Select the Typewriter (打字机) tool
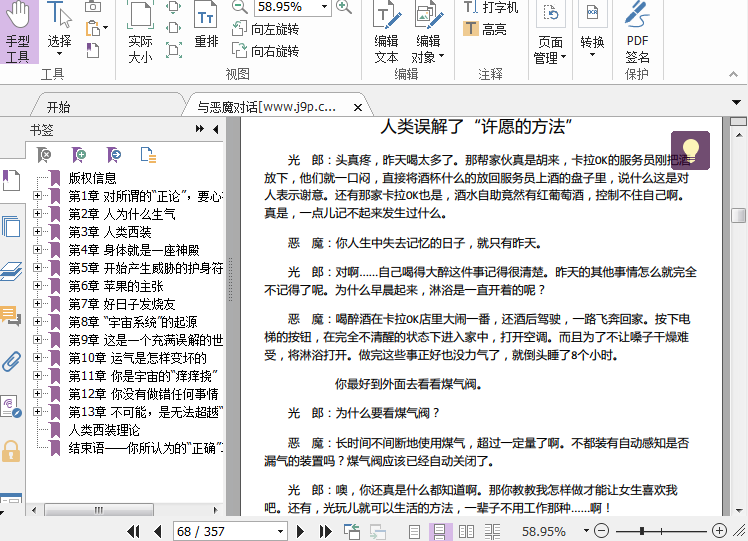Screen dimensions: 748x541 (x=491, y=7)
